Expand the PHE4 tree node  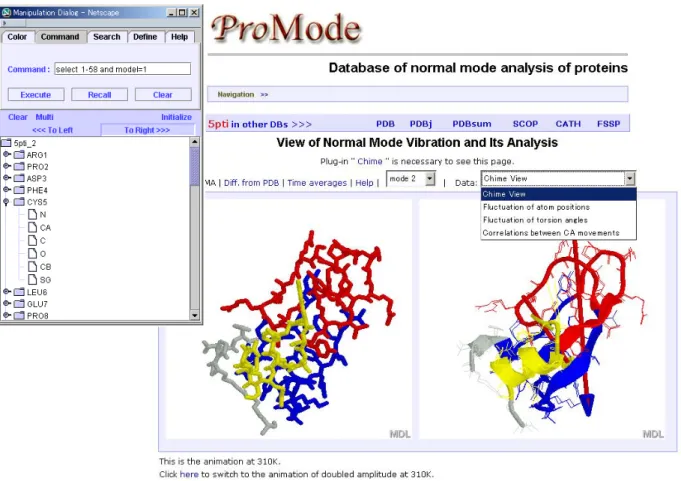click(7, 190)
